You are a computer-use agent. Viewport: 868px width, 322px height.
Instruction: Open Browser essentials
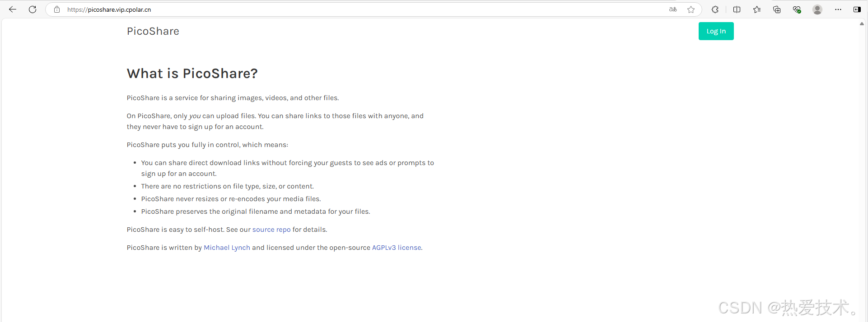coord(797,9)
